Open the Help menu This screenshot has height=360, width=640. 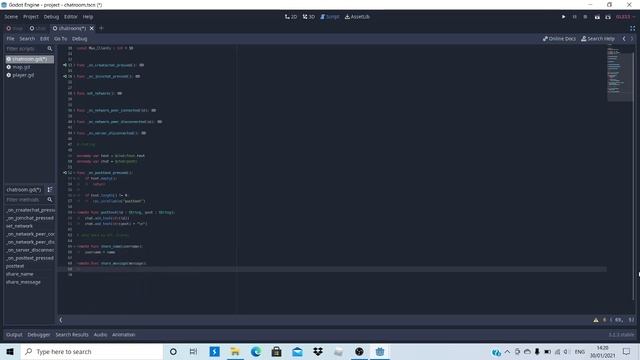point(88,17)
